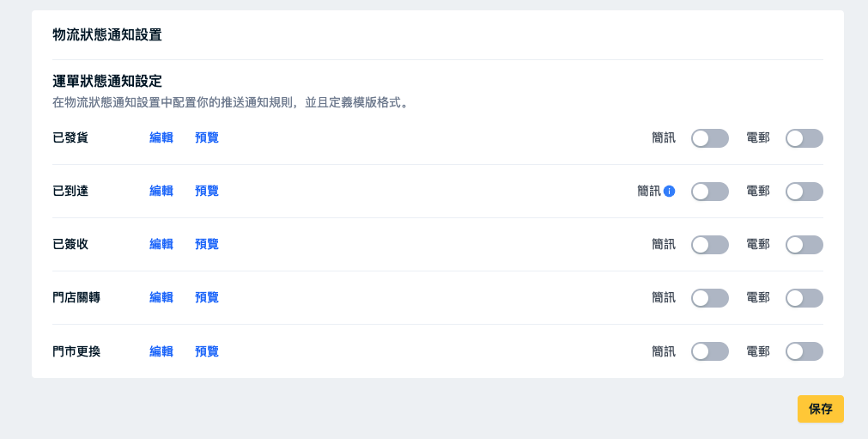The image size is (868, 439).
Task: Enable 電郵 toggle for 門市更換
Action: pos(804,351)
